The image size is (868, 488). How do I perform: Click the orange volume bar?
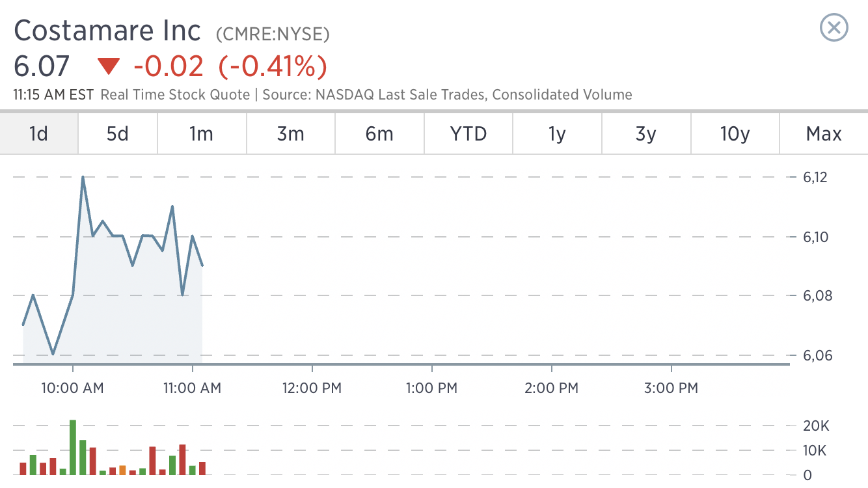[x=122, y=470]
